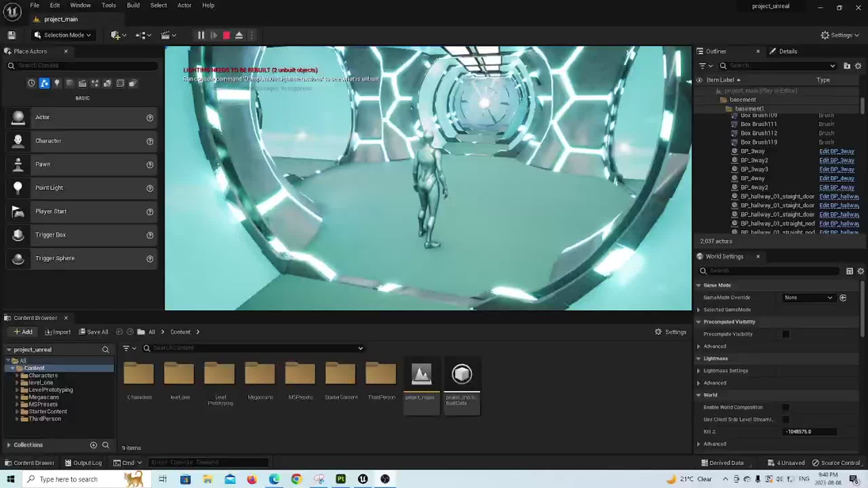Screen dimensions: 868x488
Task: Toggle Use Client Side Level Streaming checkbox
Action: (x=786, y=420)
